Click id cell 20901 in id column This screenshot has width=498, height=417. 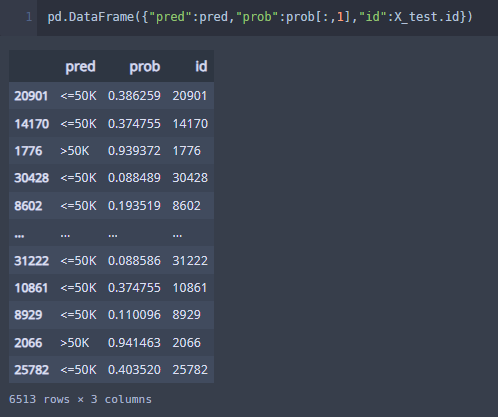[x=190, y=96]
